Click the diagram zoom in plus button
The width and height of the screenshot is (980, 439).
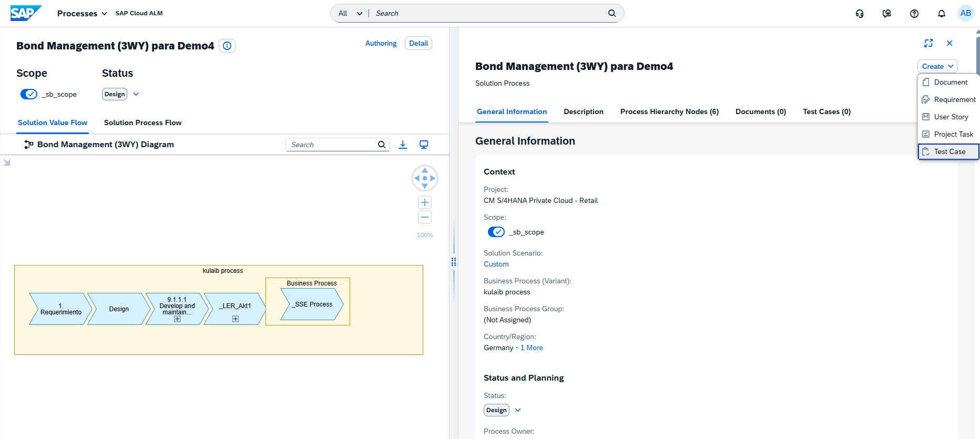425,202
